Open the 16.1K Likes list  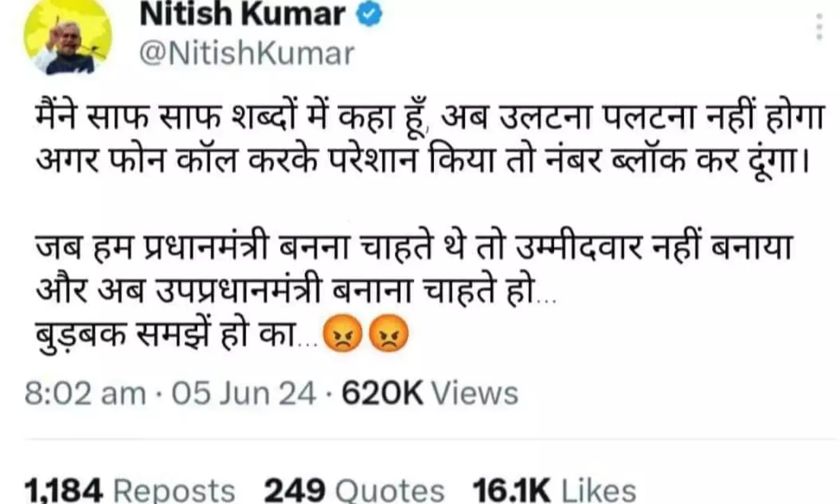tap(555, 490)
